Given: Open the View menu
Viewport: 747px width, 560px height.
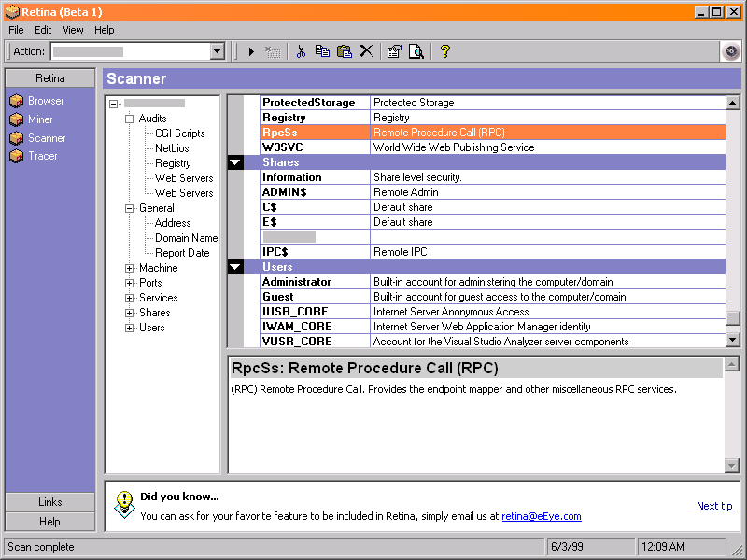Looking at the screenshot, I should pyautogui.click(x=73, y=30).
